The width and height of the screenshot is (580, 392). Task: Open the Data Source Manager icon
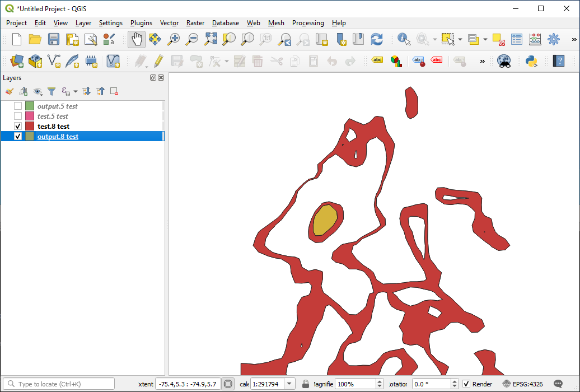pos(17,61)
